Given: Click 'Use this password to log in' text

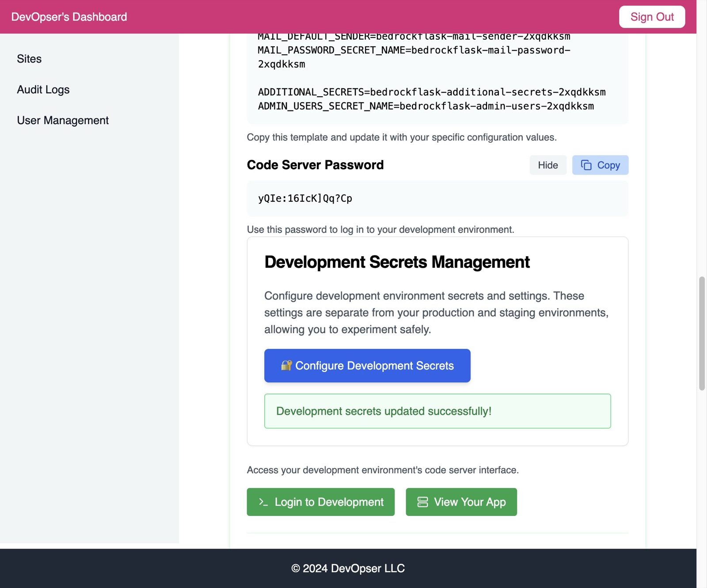Looking at the screenshot, I should pos(380,230).
